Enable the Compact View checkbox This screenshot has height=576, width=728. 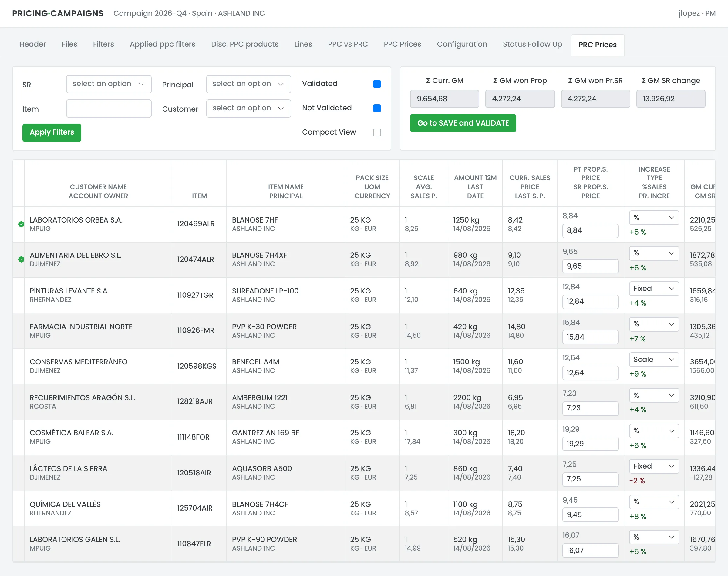click(x=377, y=132)
